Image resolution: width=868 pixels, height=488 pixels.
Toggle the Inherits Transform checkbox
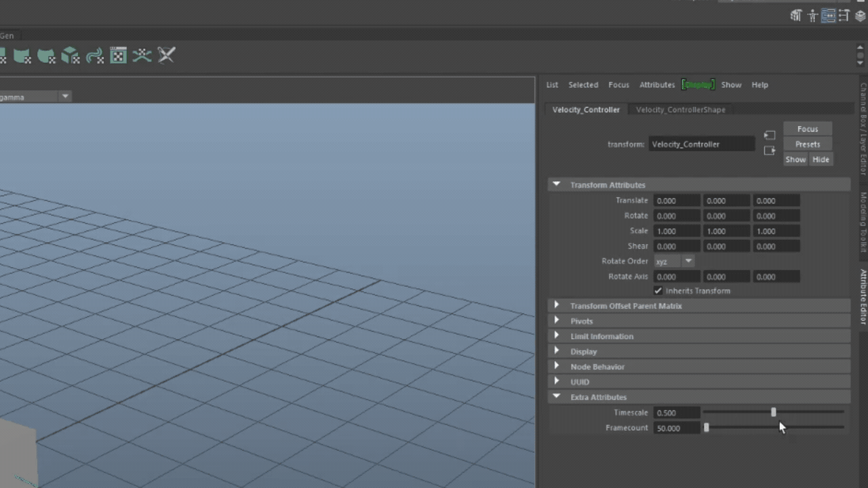coord(658,291)
